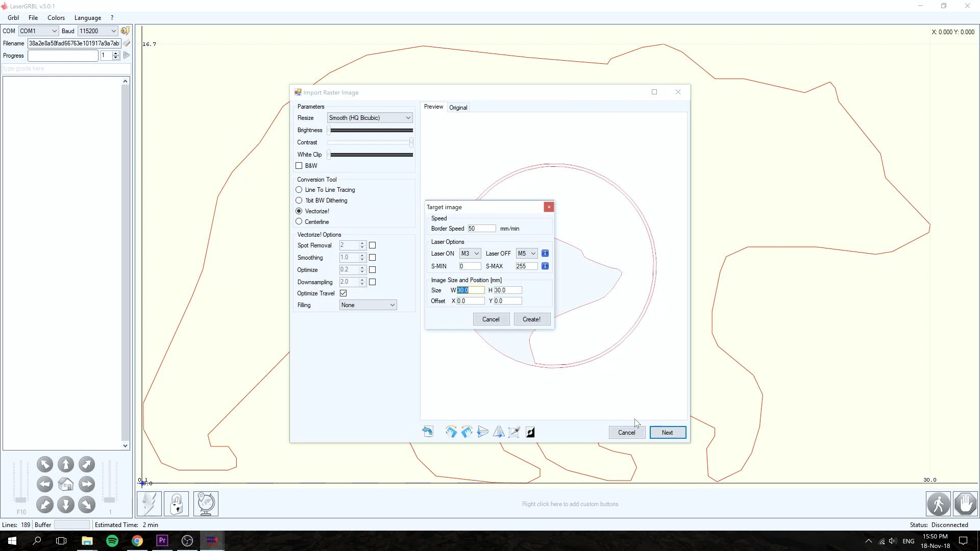This screenshot has width=980, height=551.
Task: Expand the Filling dropdown
Action: [x=367, y=305]
